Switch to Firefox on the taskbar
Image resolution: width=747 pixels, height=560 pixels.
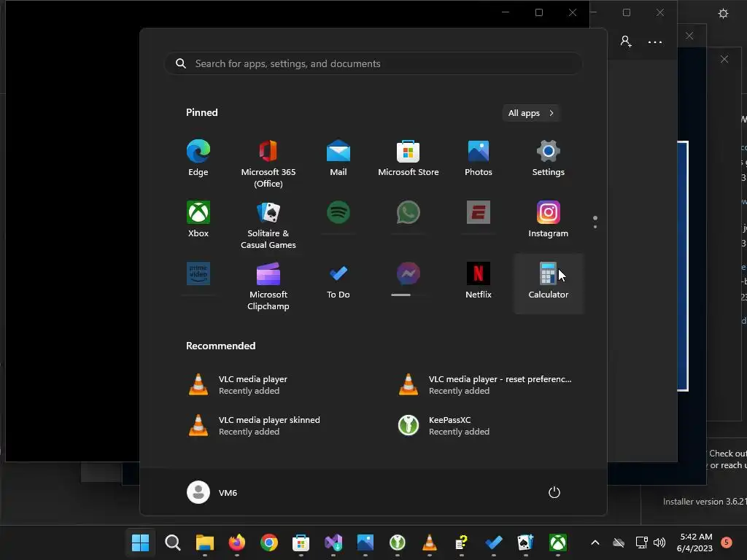[237, 542]
